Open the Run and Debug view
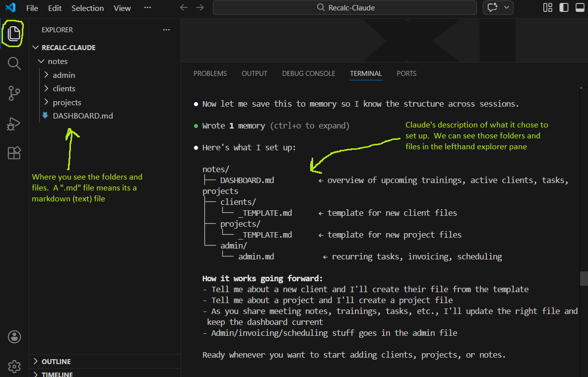 (14, 124)
